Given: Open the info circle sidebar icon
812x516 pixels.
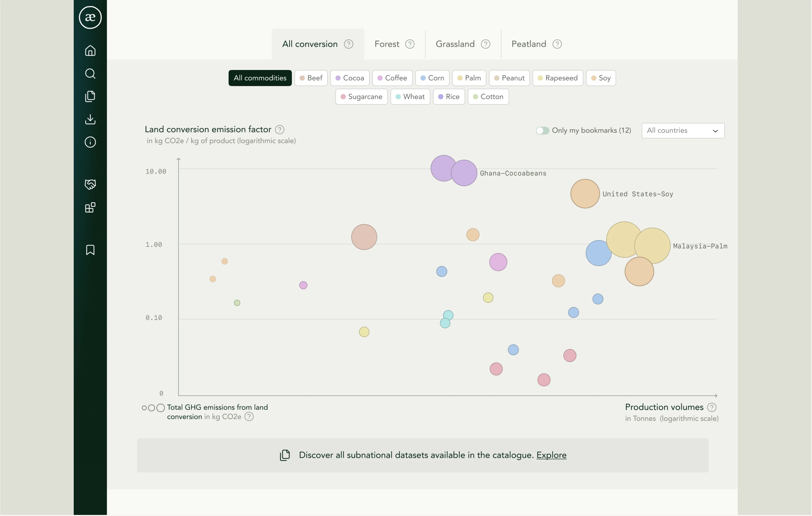Looking at the screenshot, I should pos(90,142).
